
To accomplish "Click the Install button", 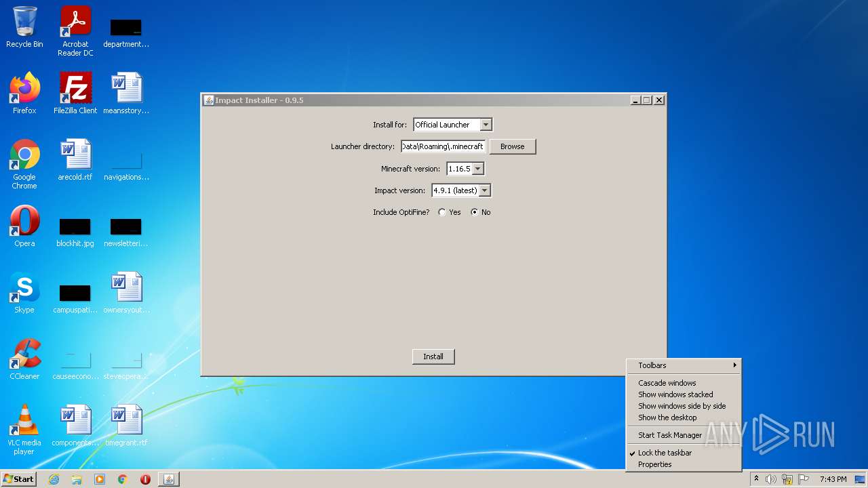I will 433,357.
